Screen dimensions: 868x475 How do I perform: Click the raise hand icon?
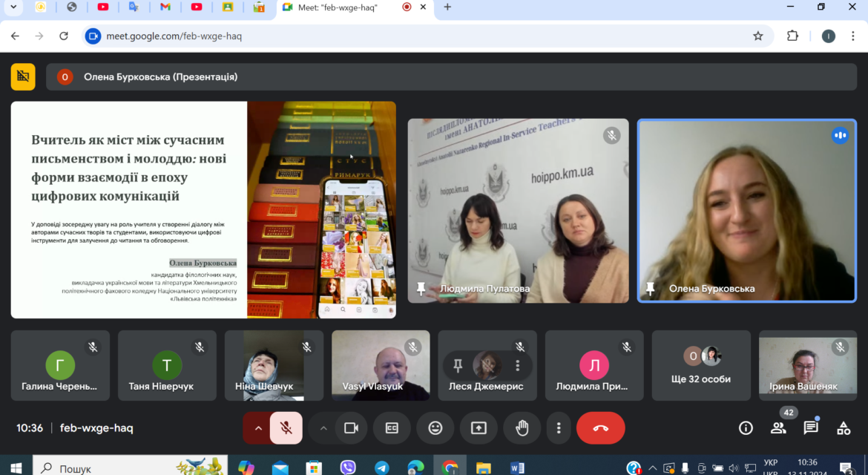point(522,428)
